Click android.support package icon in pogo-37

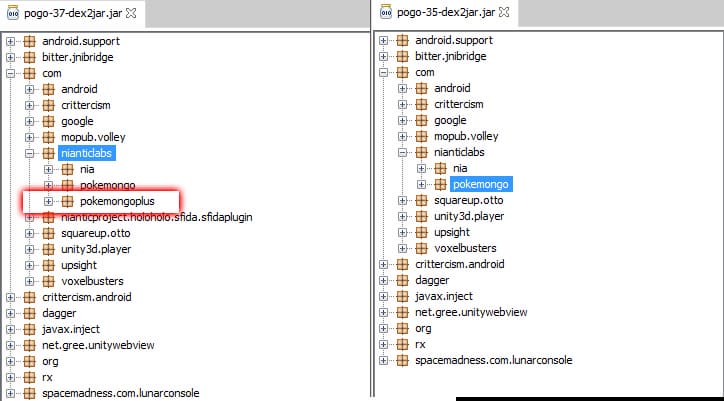coord(30,41)
